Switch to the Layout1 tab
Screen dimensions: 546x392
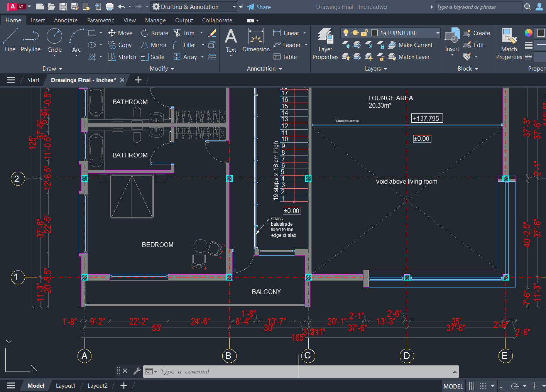pyautogui.click(x=66, y=386)
